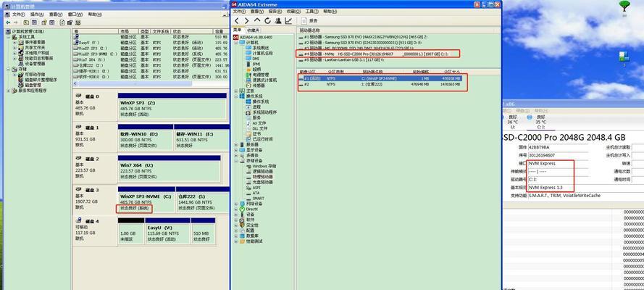The height and width of the screenshot is (290, 644).
Task: Select EasyU (V:) partition on disk 4
Action: (x=168, y=231)
